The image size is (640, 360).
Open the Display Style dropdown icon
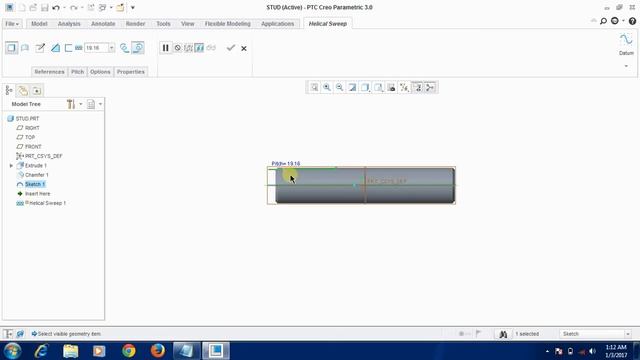365,87
